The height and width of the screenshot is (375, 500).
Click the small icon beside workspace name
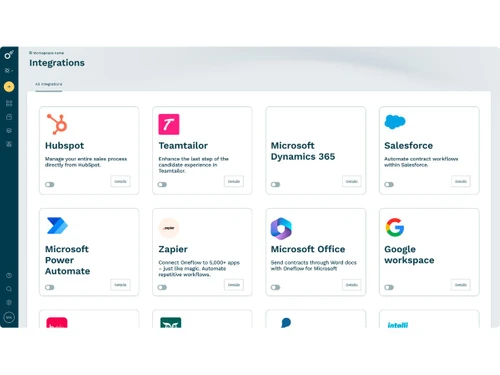pos(30,53)
